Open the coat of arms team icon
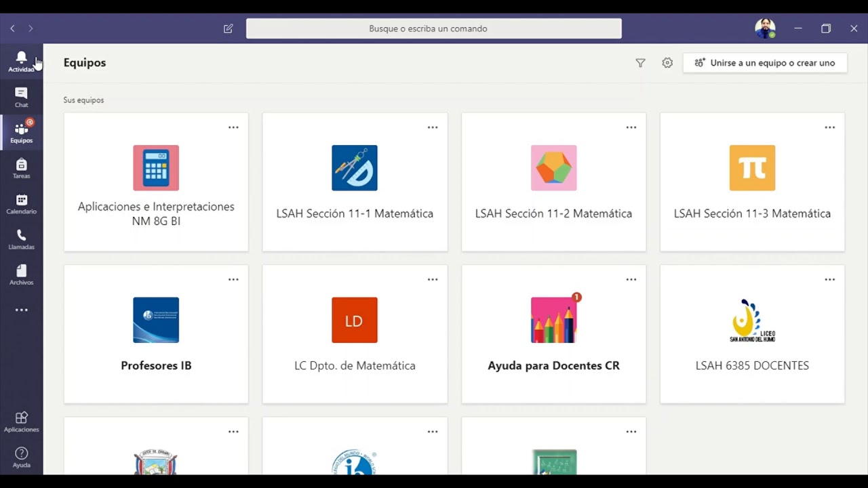 click(156, 462)
